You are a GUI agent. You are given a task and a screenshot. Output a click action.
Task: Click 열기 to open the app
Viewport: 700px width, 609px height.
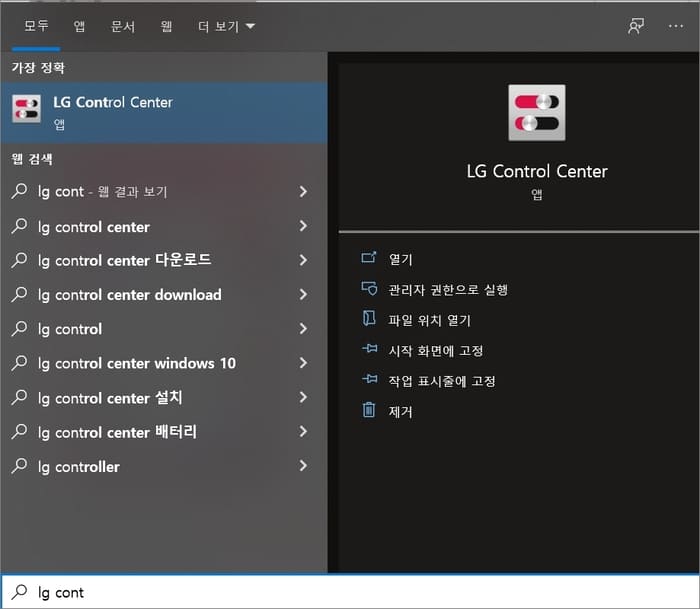tap(400, 259)
